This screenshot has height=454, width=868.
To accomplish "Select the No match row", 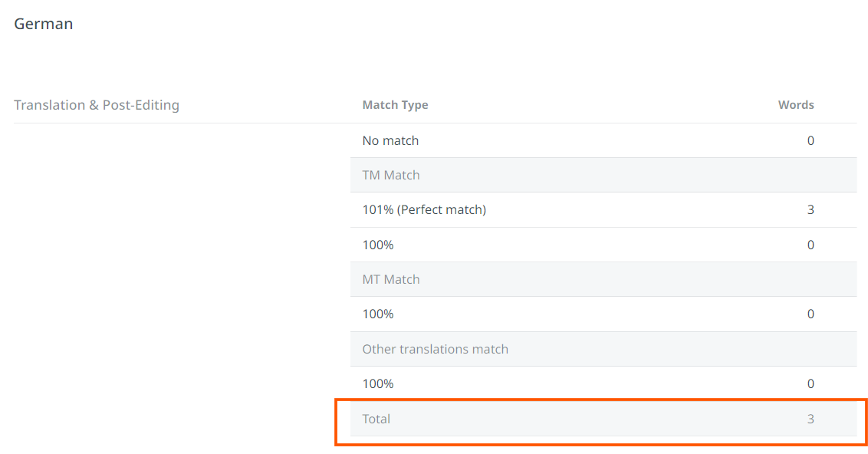I will [603, 140].
